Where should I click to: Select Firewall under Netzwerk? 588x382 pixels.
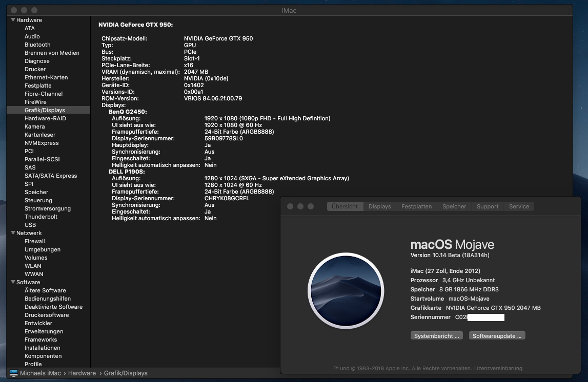pos(35,241)
